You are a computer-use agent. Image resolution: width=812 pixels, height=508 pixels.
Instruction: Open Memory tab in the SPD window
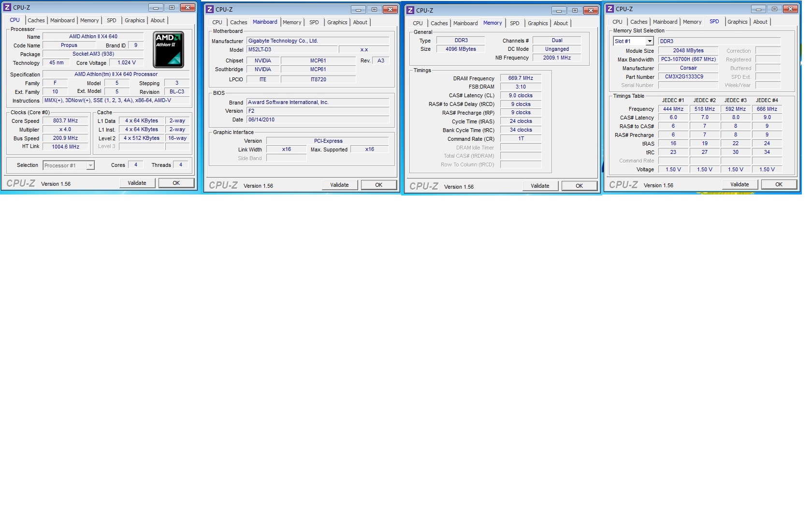point(692,22)
